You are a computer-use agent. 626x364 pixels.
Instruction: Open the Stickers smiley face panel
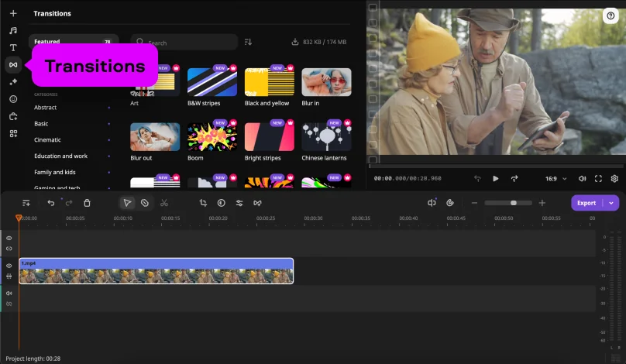[x=13, y=99]
